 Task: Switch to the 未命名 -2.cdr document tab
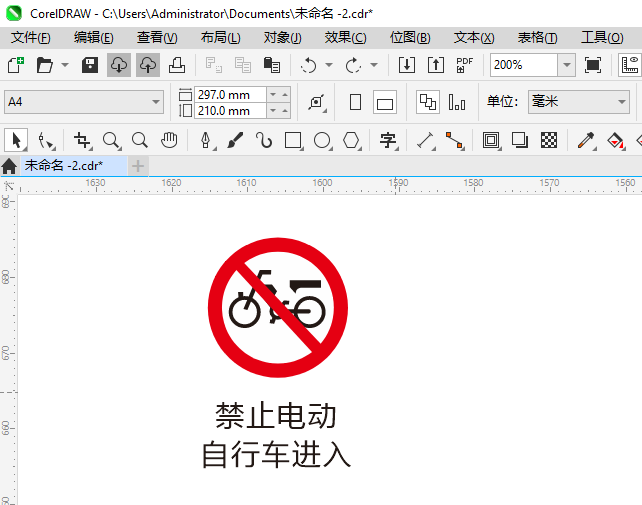tap(74, 166)
